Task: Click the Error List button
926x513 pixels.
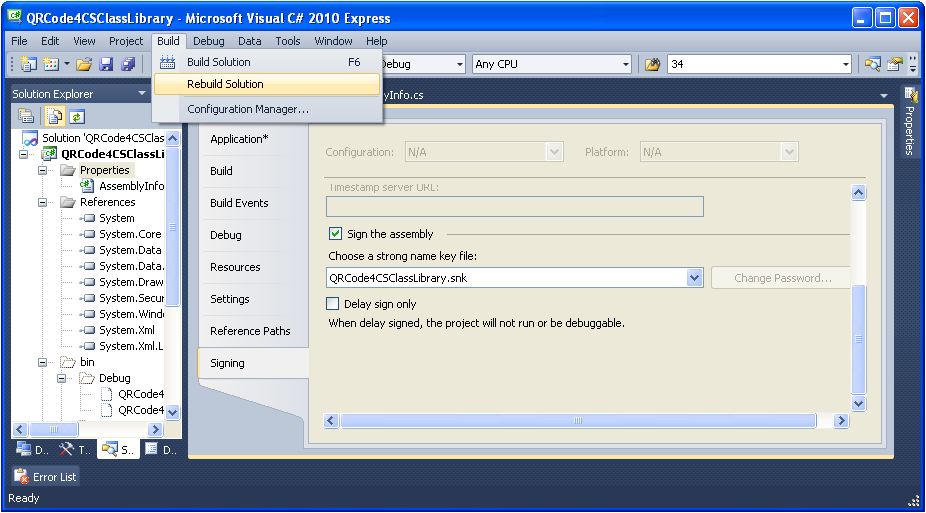Action: click(x=45, y=476)
